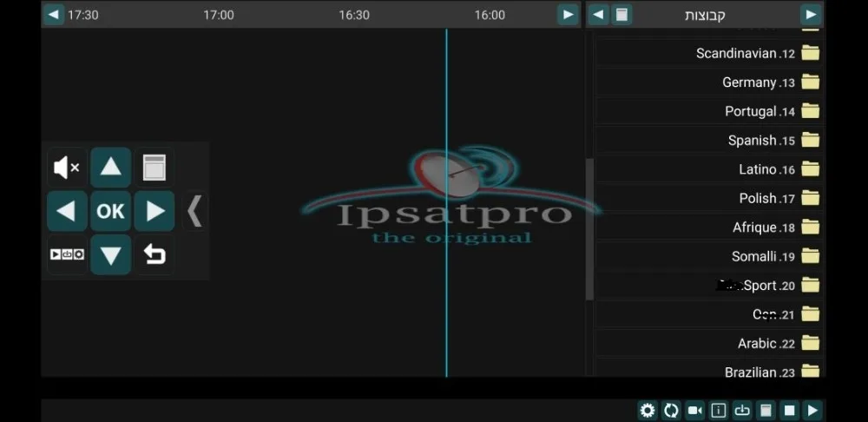This screenshot has width=868, height=422.
Task: Move timeline forward with right arrow
Action: [568, 15]
